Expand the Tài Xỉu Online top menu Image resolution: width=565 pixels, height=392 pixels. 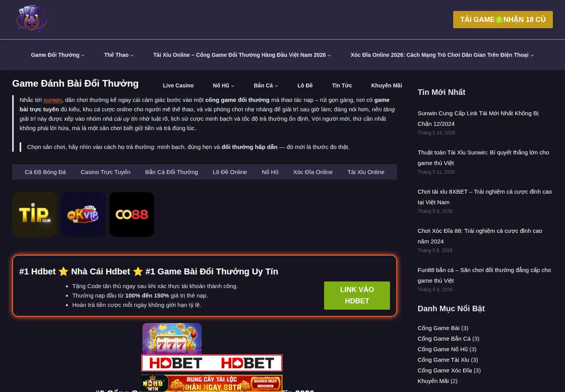pos(242,55)
